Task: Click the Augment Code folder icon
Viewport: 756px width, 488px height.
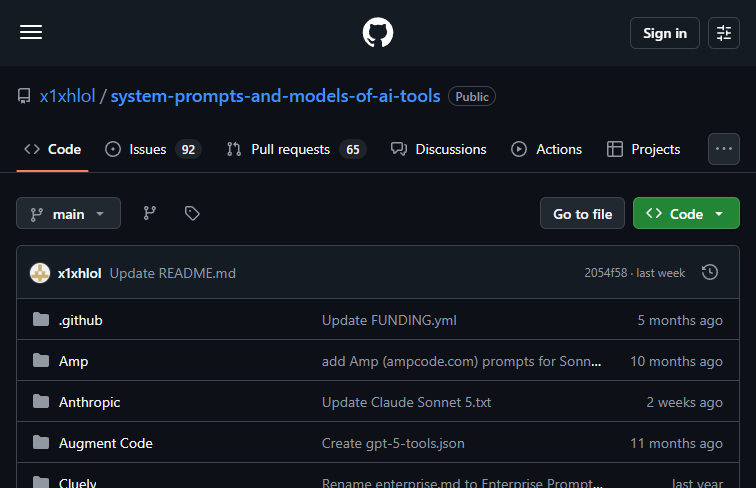Action: pyautogui.click(x=41, y=442)
